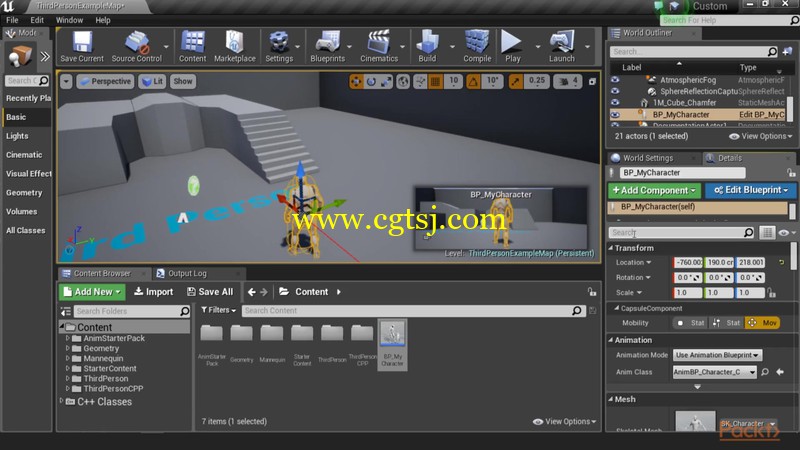
Task: Open the Lit view mode dropdown
Action: (x=153, y=81)
